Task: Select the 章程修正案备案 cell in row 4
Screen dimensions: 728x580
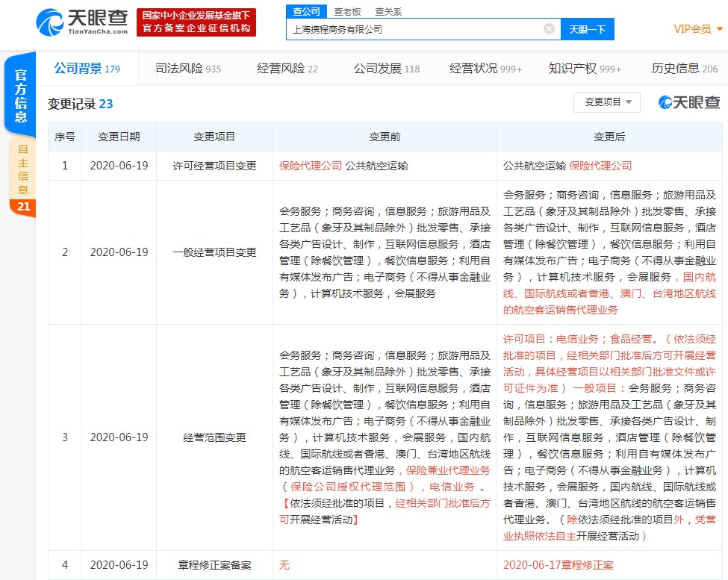Action: (214, 564)
